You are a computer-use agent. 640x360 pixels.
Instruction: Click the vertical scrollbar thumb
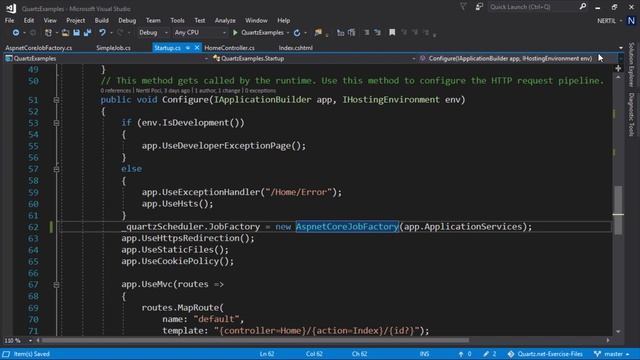tap(618, 210)
